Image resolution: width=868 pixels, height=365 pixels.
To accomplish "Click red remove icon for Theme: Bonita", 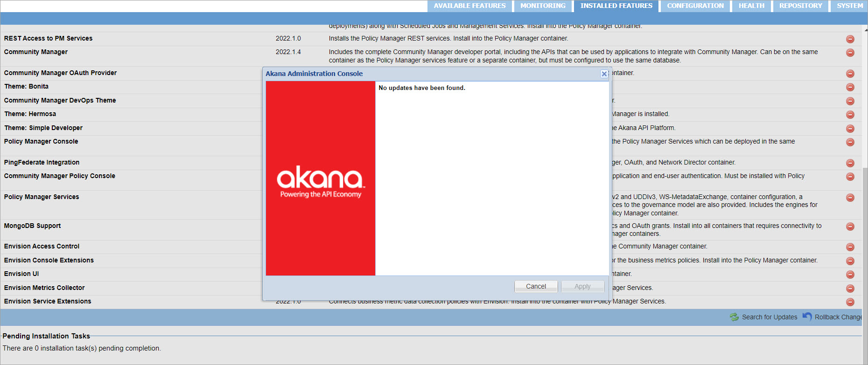I will (x=850, y=87).
